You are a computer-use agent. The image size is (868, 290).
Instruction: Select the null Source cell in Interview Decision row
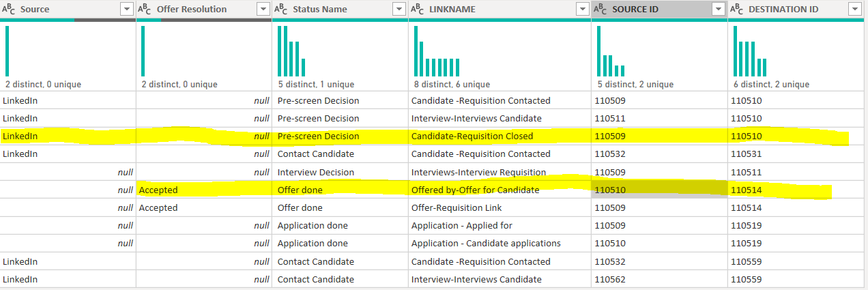click(x=68, y=172)
